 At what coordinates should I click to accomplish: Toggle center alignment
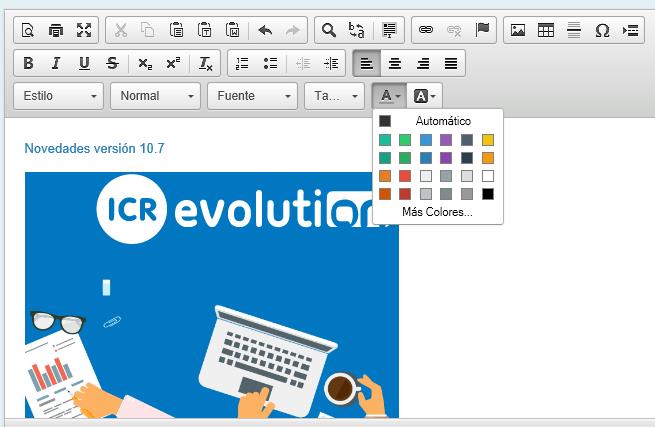pos(395,63)
